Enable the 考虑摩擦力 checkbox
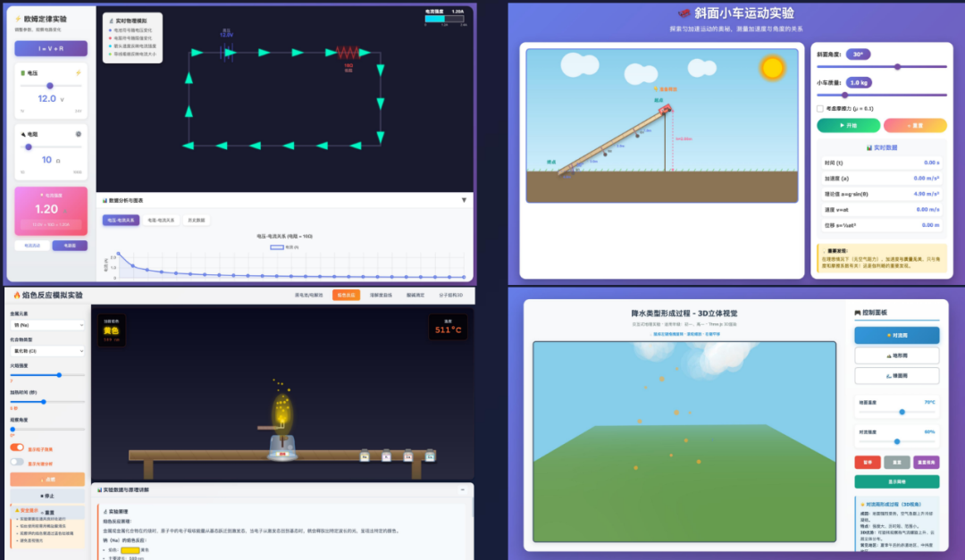965x560 pixels. [819, 108]
